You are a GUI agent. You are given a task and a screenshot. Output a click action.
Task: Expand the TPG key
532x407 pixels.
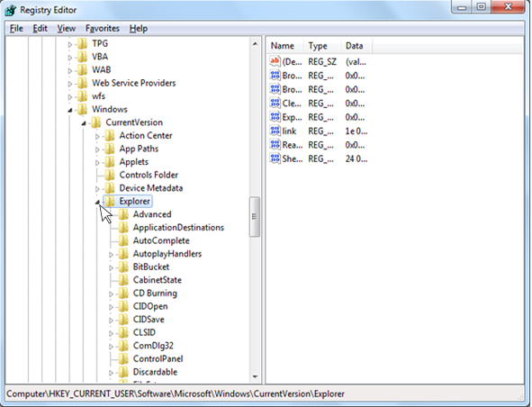(70, 44)
